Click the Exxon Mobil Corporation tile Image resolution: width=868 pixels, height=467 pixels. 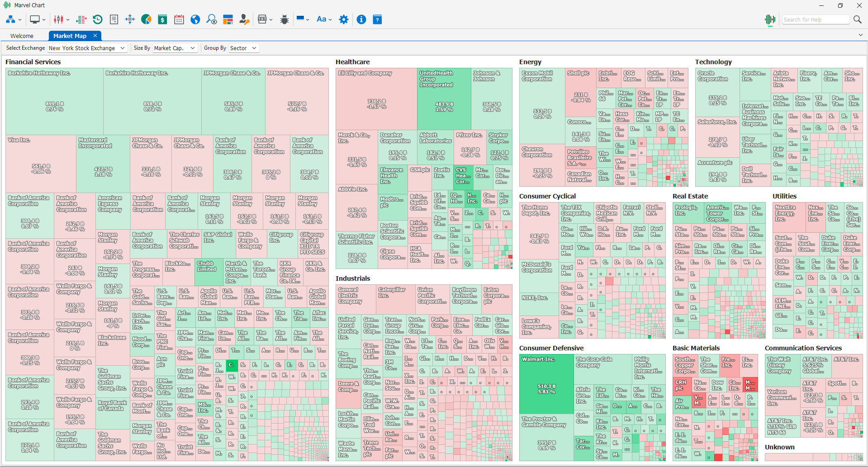click(x=542, y=106)
